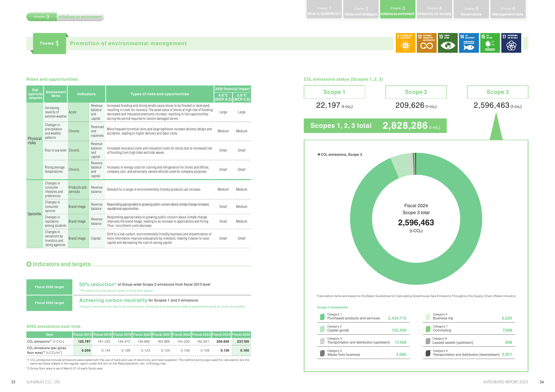Click the Category 1 Purchased products legend swatch

[x=322, y=317]
